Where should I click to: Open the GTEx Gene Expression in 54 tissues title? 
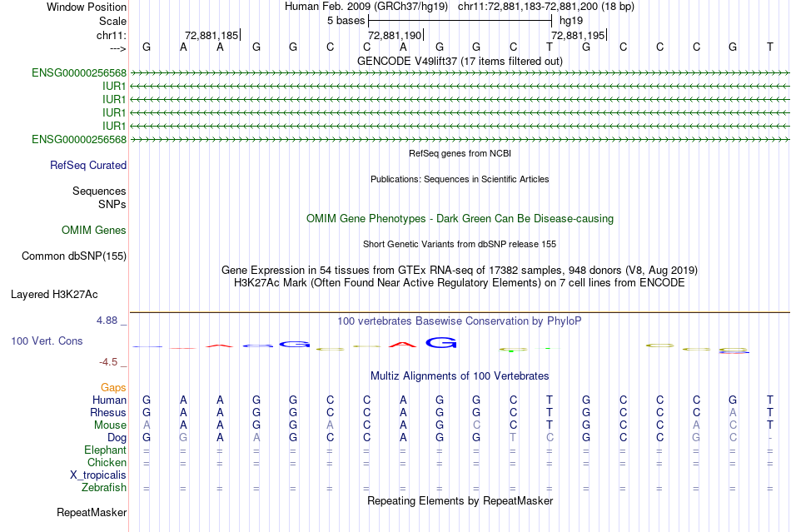tap(460, 271)
